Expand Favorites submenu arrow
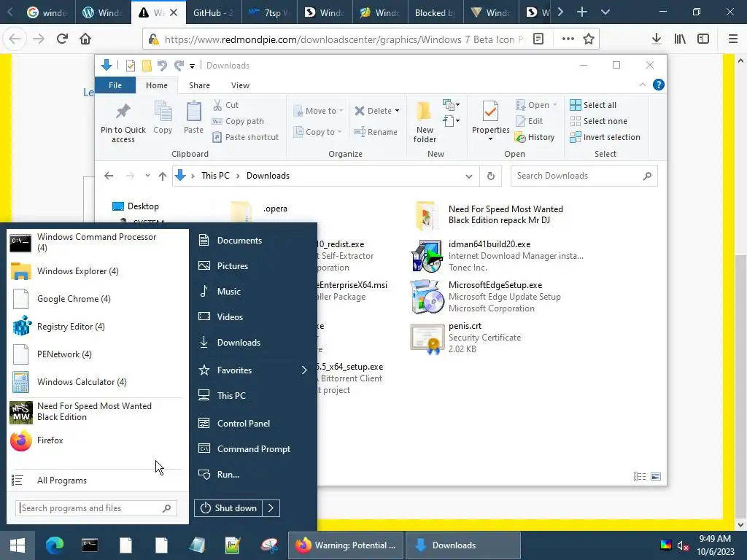 (304, 370)
